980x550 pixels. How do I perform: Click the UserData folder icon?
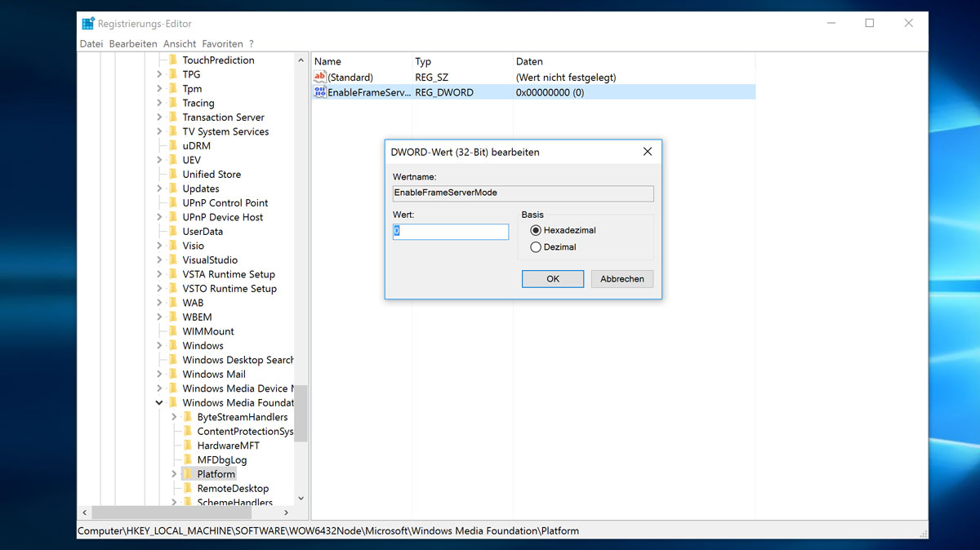pos(173,232)
